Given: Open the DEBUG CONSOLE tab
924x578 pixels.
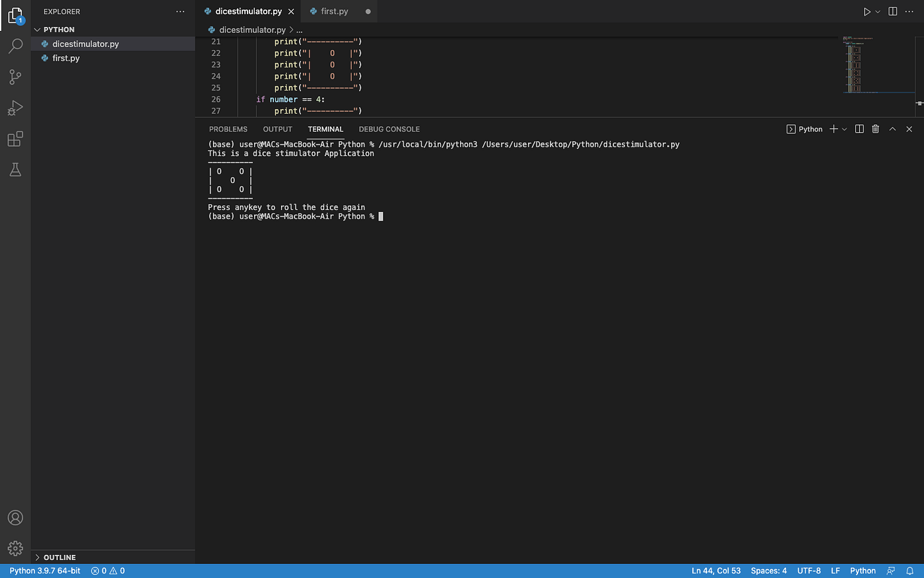Looking at the screenshot, I should (389, 129).
